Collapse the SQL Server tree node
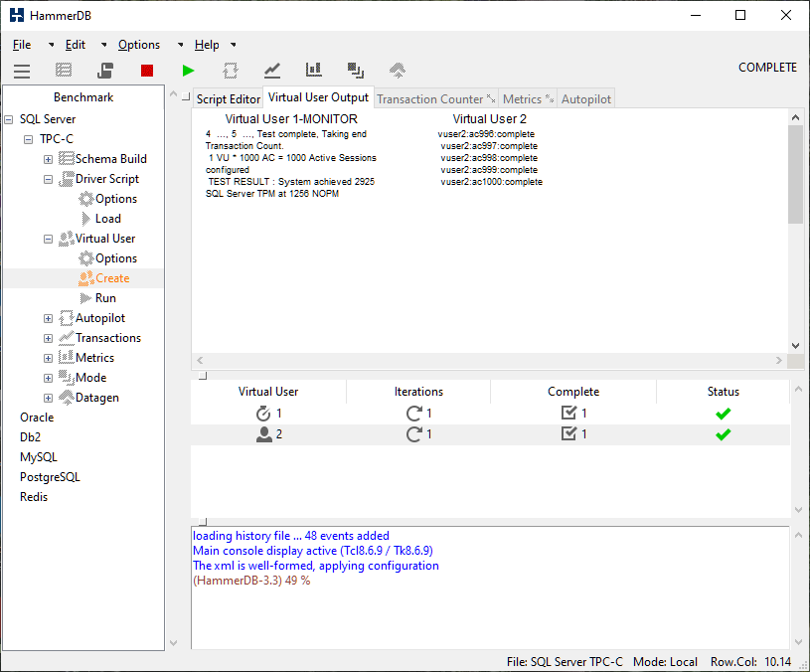The height and width of the screenshot is (672, 810). click(x=9, y=120)
